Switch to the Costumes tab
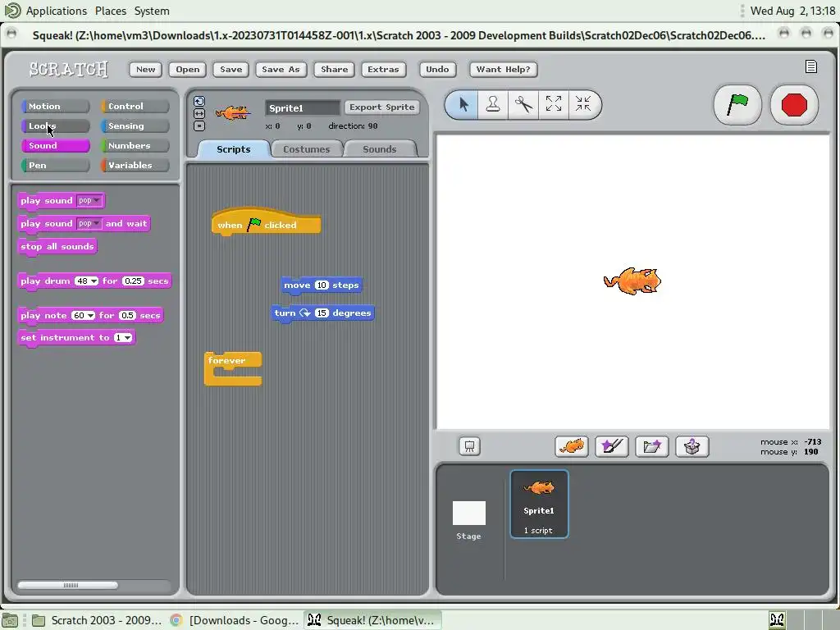The image size is (840, 630). (307, 149)
